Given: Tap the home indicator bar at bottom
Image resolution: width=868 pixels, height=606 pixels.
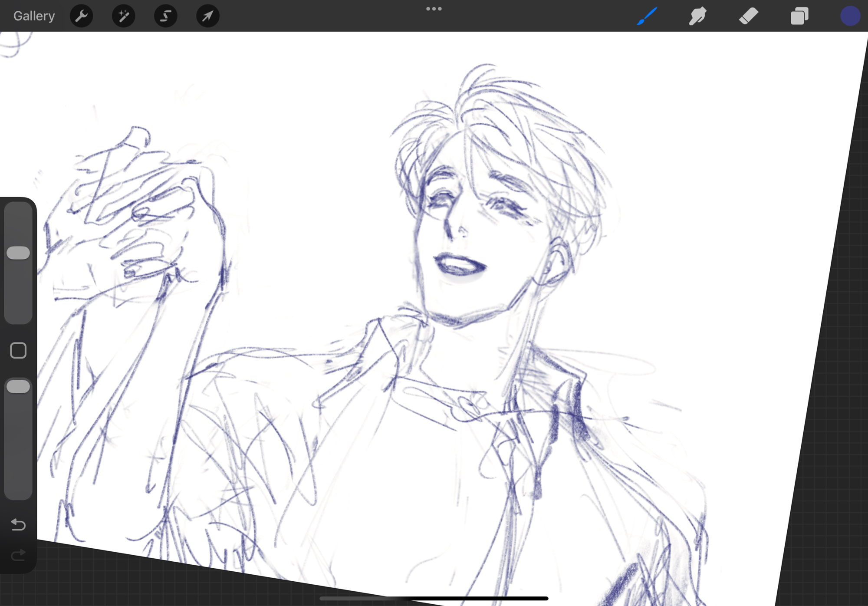Looking at the screenshot, I should tap(434, 598).
